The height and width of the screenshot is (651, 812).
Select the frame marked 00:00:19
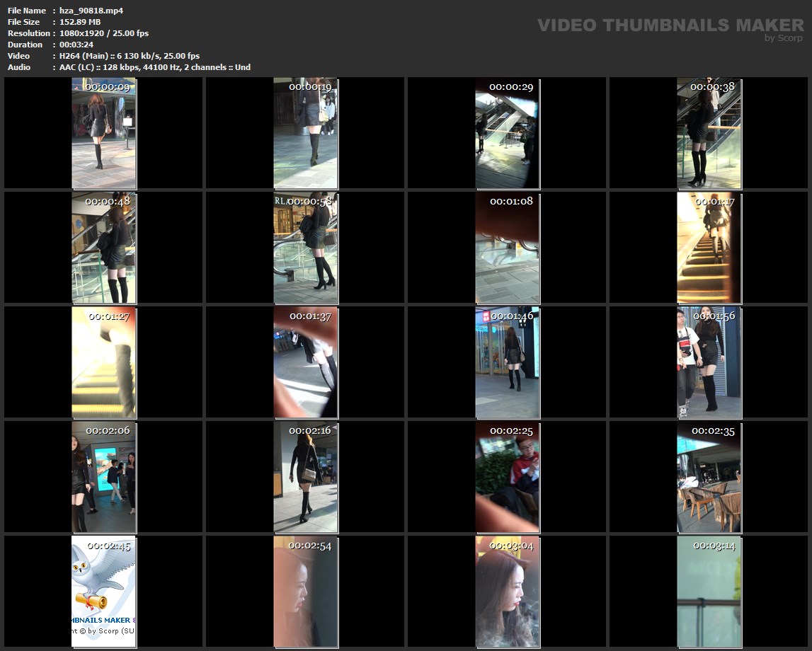click(x=305, y=133)
